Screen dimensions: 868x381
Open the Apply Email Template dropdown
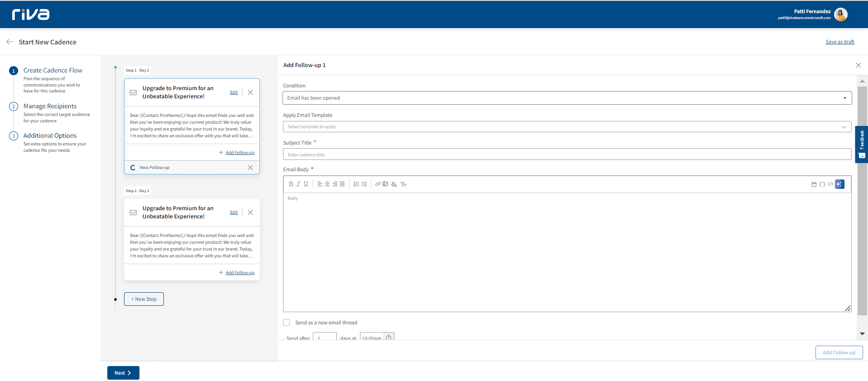567,127
